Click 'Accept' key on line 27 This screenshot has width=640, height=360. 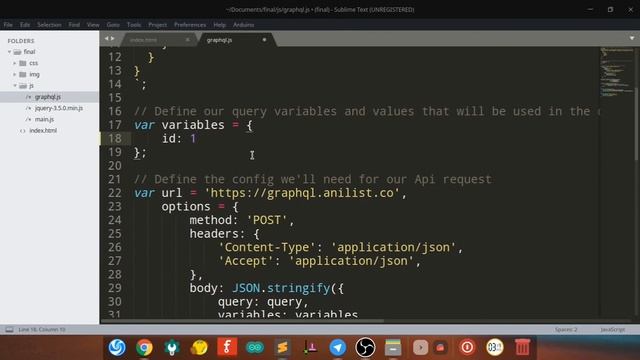click(246, 261)
